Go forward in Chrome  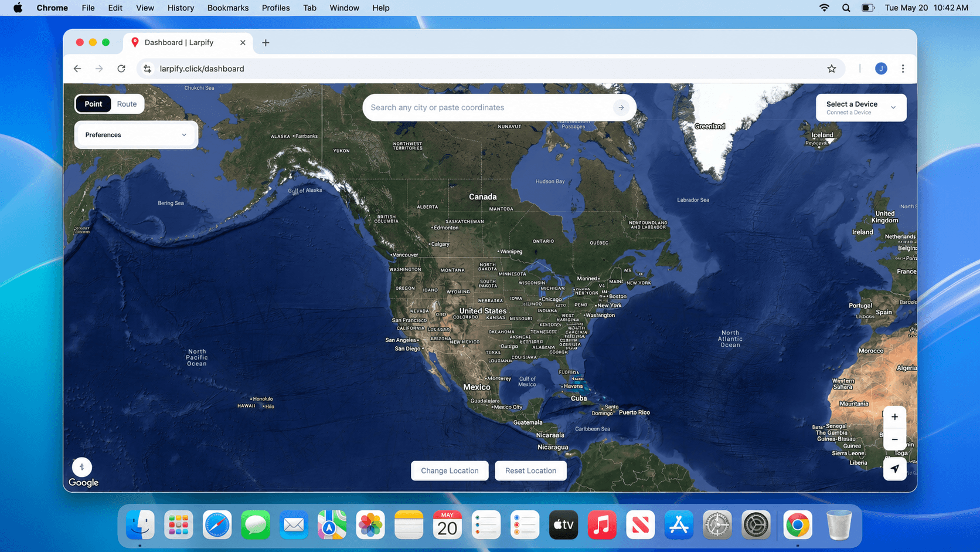click(99, 69)
